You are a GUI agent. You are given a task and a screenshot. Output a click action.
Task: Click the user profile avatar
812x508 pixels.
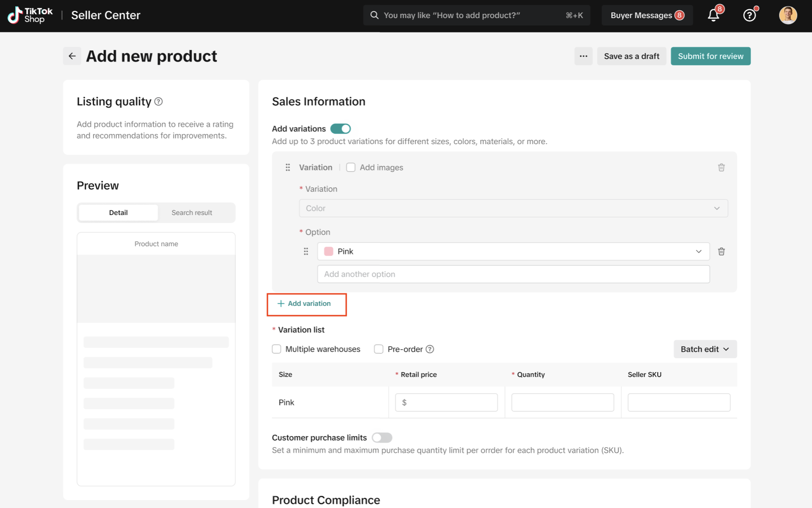[787, 15]
